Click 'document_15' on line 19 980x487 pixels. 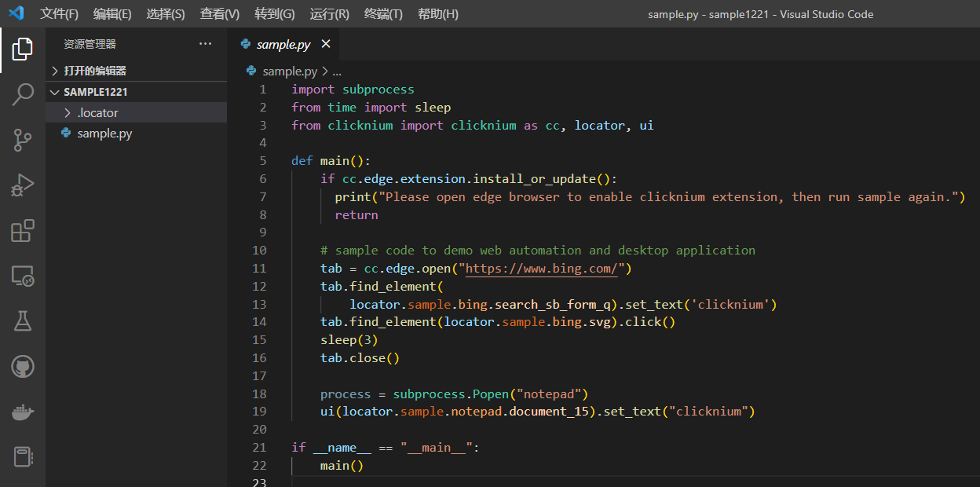coord(549,412)
